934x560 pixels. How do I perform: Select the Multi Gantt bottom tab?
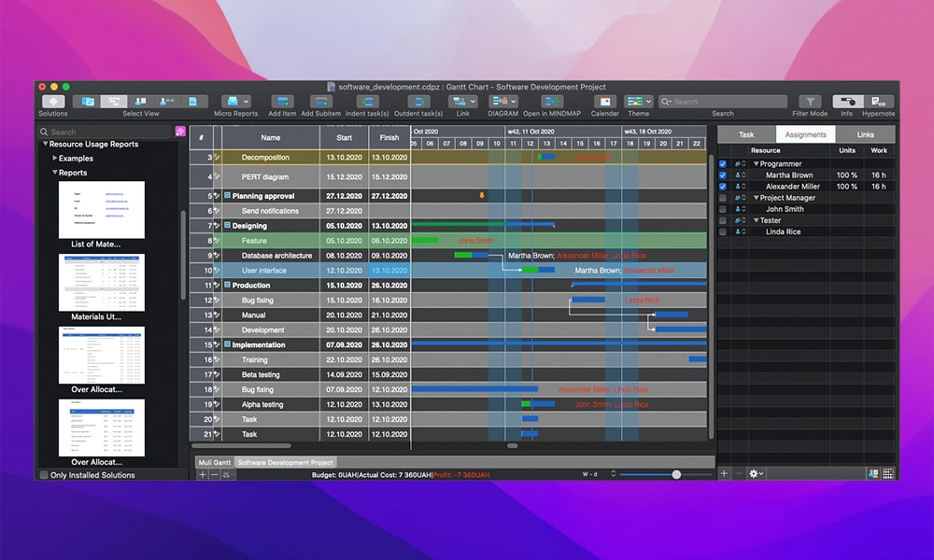(x=213, y=462)
